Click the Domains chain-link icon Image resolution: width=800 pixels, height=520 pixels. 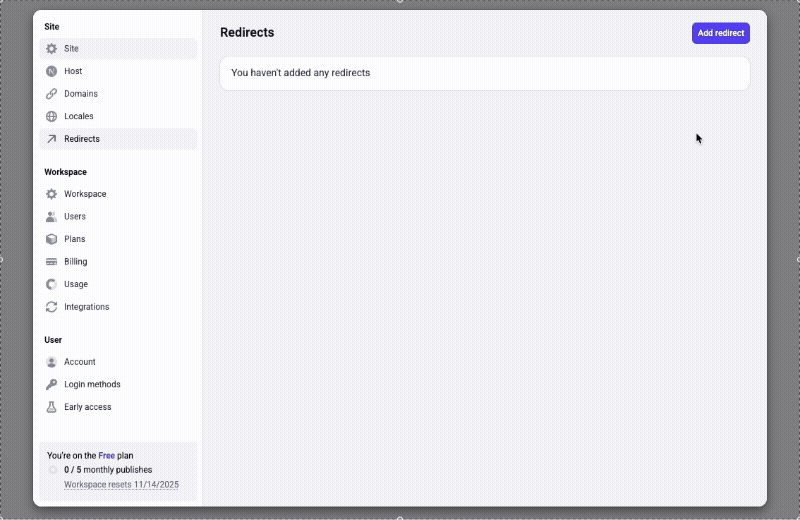click(x=52, y=94)
